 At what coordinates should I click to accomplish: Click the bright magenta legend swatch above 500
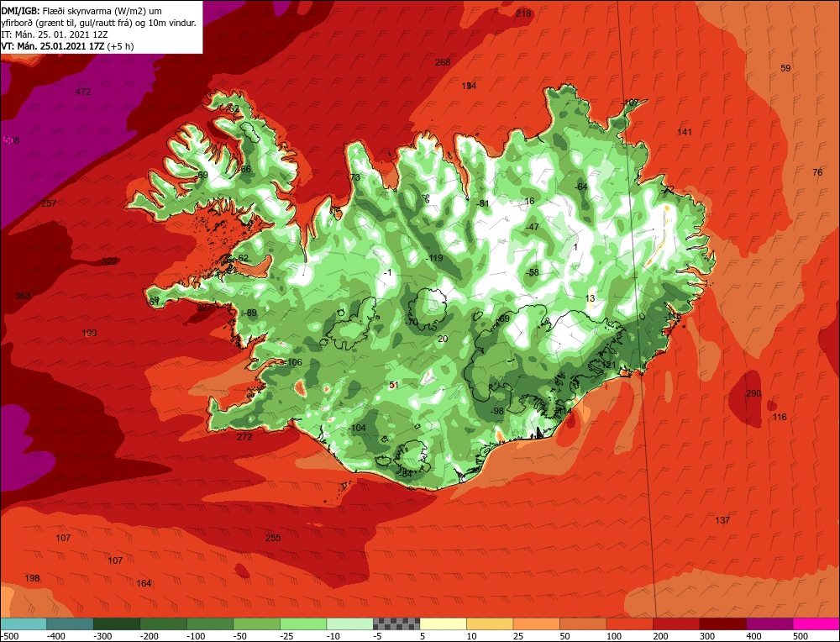click(816, 624)
